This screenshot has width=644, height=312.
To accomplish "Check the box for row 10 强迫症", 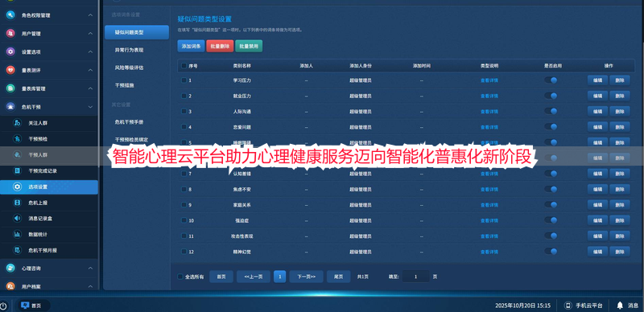I will pos(184,220).
